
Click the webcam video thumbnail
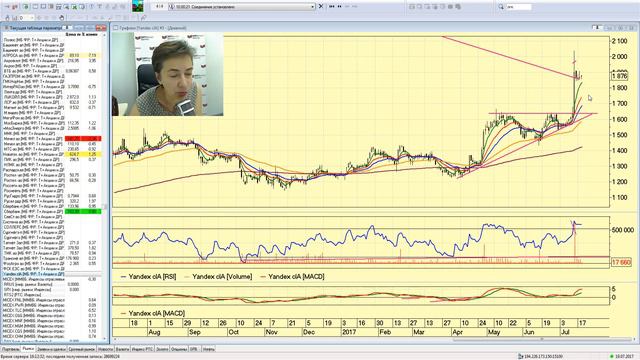168,74
